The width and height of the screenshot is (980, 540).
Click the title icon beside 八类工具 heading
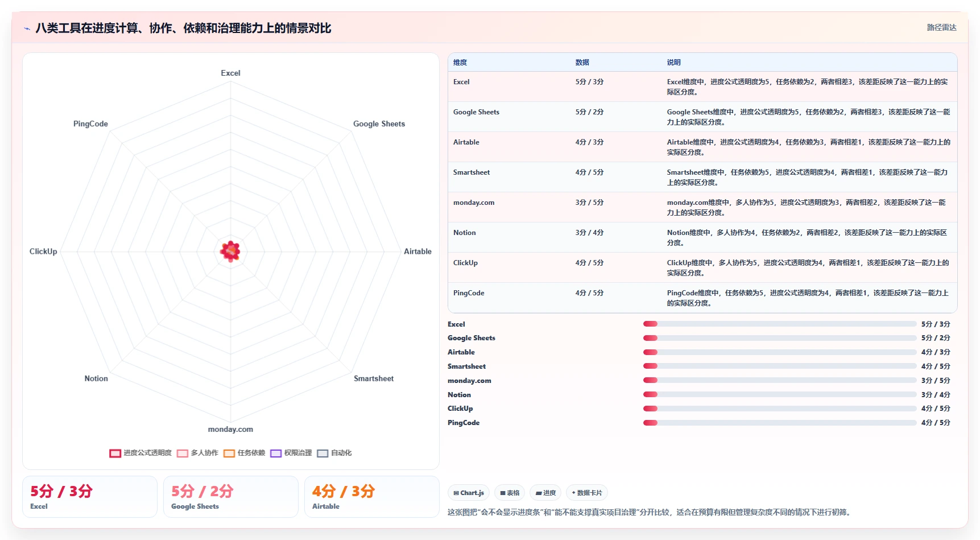coord(27,28)
